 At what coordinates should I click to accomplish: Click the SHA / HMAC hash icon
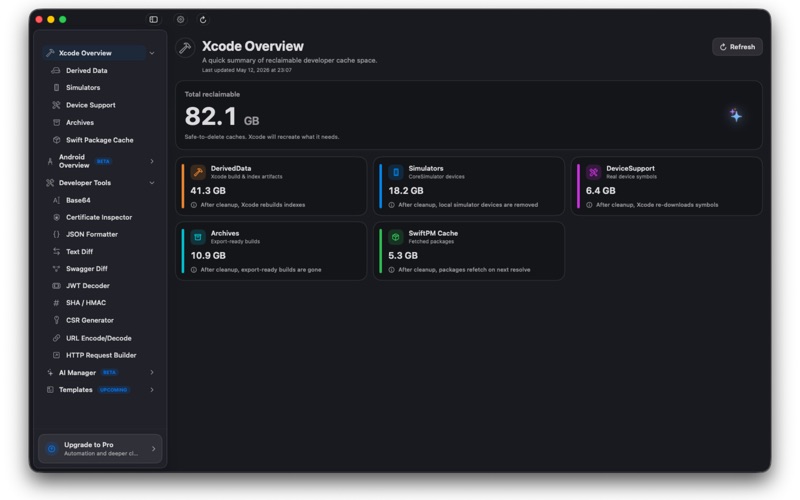56,303
